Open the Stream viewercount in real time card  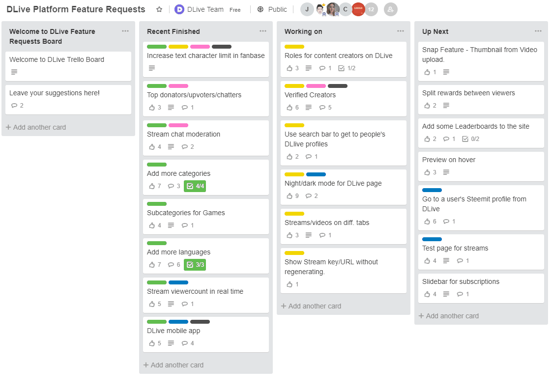[x=206, y=295]
